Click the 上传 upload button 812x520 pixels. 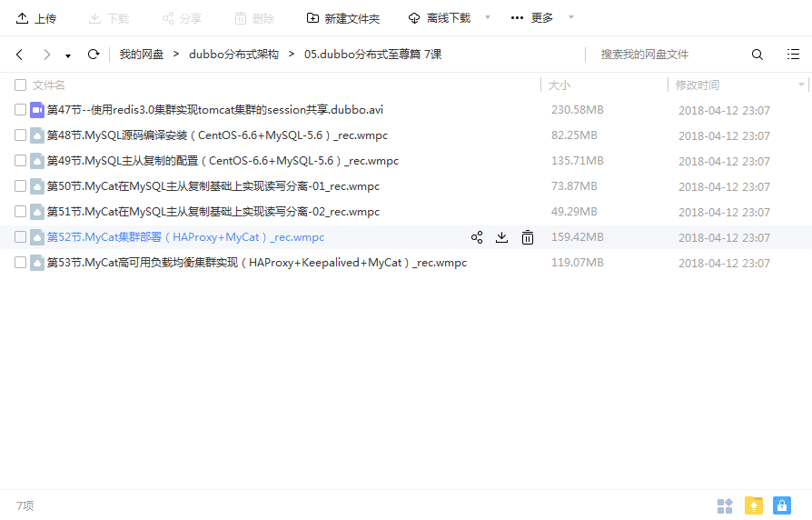click(x=35, y=19)
